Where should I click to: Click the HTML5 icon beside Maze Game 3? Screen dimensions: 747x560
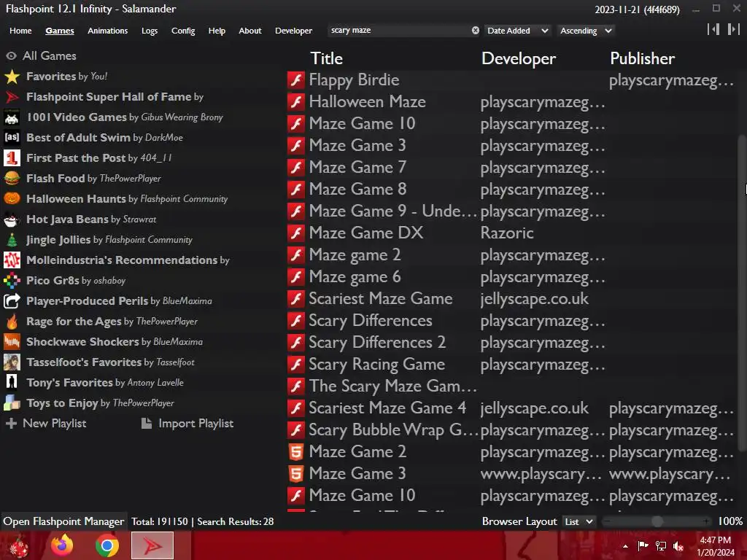296,473
